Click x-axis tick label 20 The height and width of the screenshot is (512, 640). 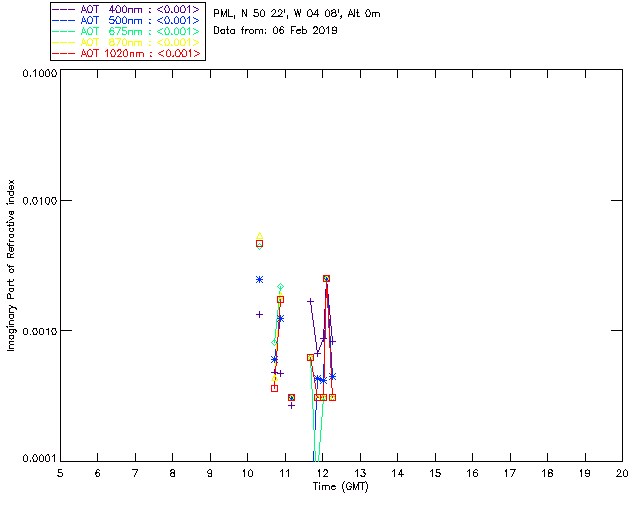coord(622,473)
